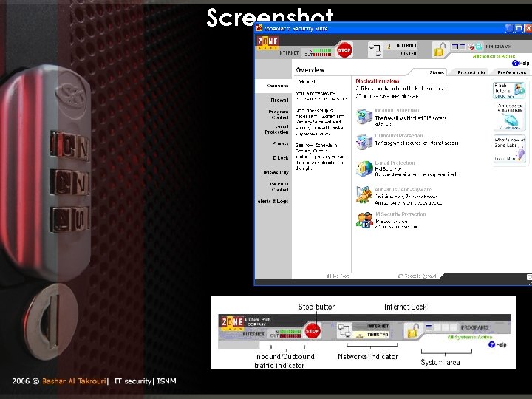Open the update is available mouse card
532x399 pixels.
(x=509, y=117)
